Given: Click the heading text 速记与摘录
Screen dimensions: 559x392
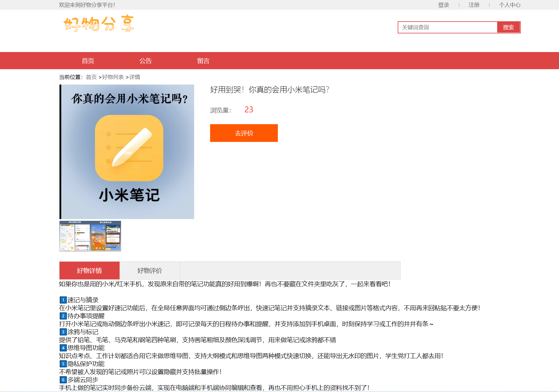Looking at the screenshot, I should point(83,300).
